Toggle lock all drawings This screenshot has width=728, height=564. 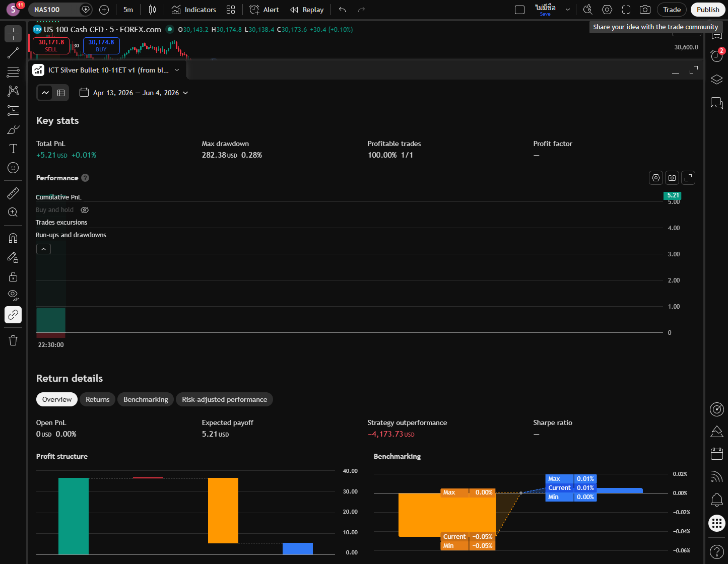(x=13, y=276)
